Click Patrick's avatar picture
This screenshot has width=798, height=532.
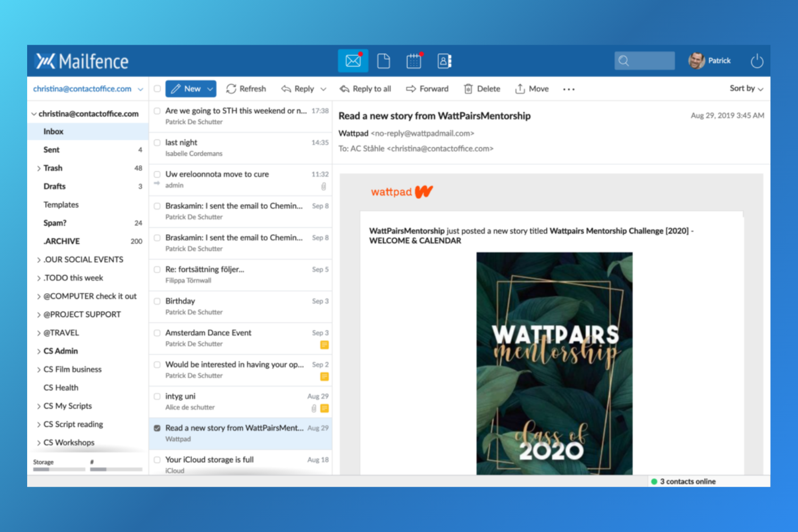click(696, 61)
